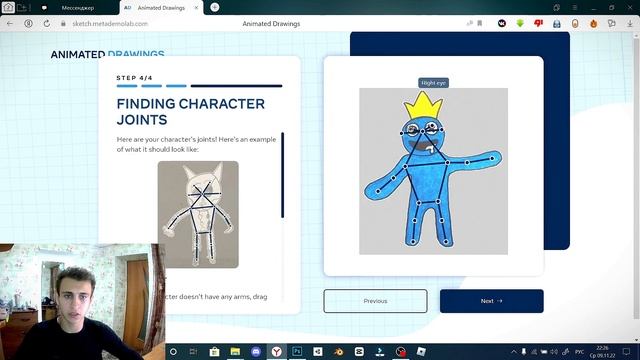Close the Animated Drawings tab
This screenshot has width=640, height=360.
[196, 8]
